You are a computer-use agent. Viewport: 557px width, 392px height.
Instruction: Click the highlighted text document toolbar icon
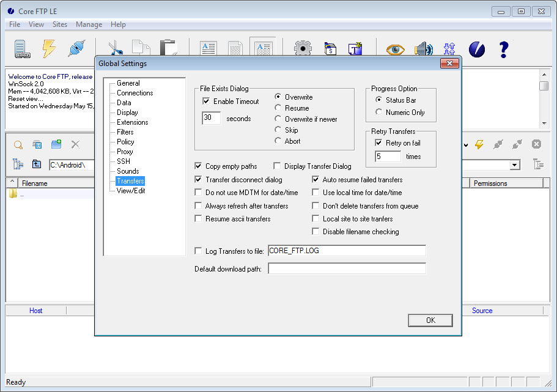click(x=264, y=48)
